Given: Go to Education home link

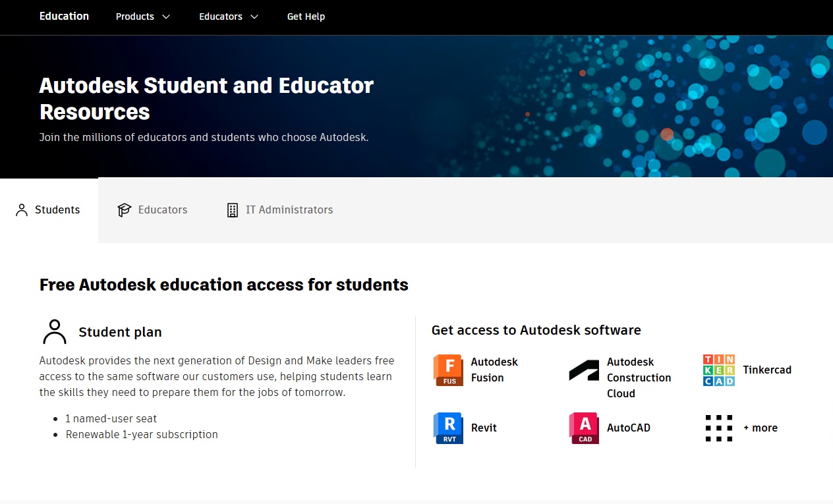Looking at the screenshot, I should coord(64,16).
